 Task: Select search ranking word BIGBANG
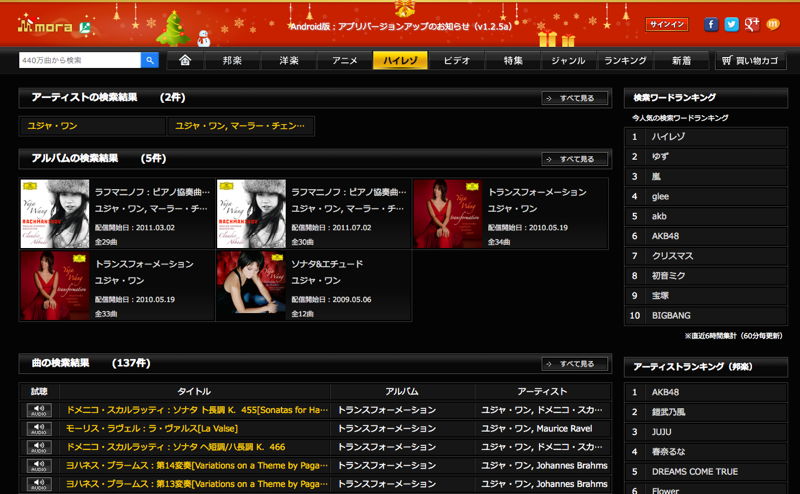671,316
